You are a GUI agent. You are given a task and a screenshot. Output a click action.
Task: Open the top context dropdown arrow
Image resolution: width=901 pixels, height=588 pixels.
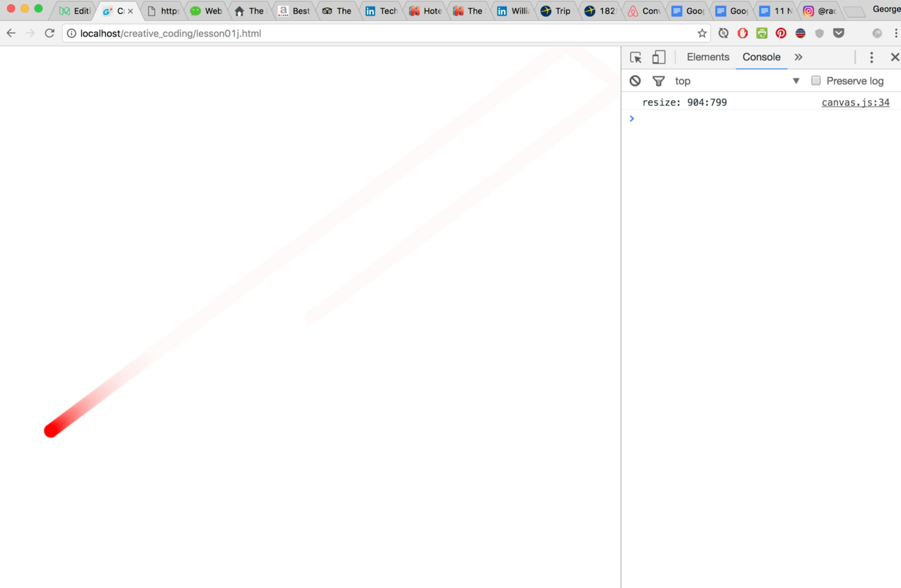click(796, 81)
